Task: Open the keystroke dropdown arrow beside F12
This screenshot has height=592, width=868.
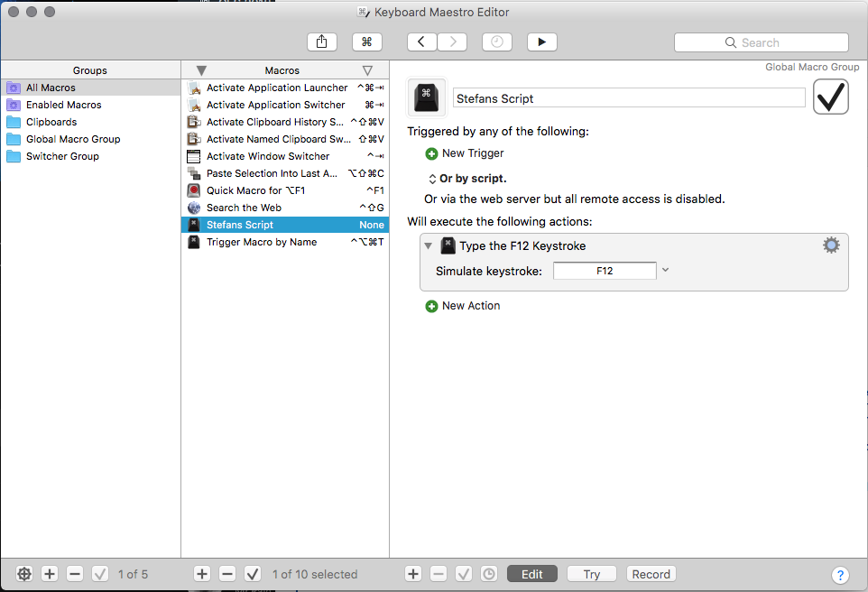Action: [665, 270]
